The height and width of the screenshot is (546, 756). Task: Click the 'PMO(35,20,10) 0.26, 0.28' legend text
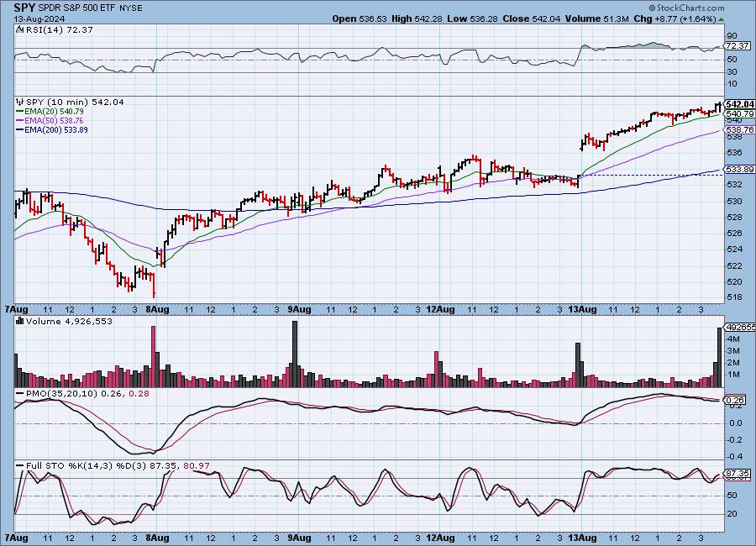pyautogui.click(x=87, y=394)
